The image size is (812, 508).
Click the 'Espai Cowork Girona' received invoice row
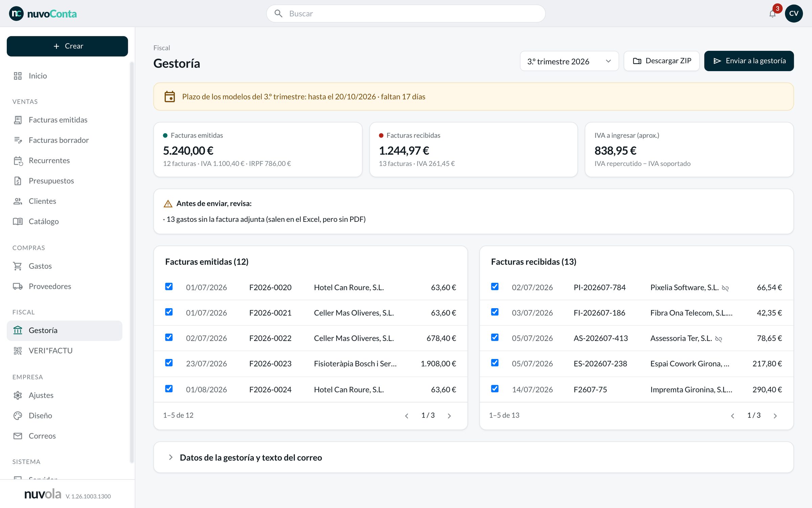(x=636, y=364)
